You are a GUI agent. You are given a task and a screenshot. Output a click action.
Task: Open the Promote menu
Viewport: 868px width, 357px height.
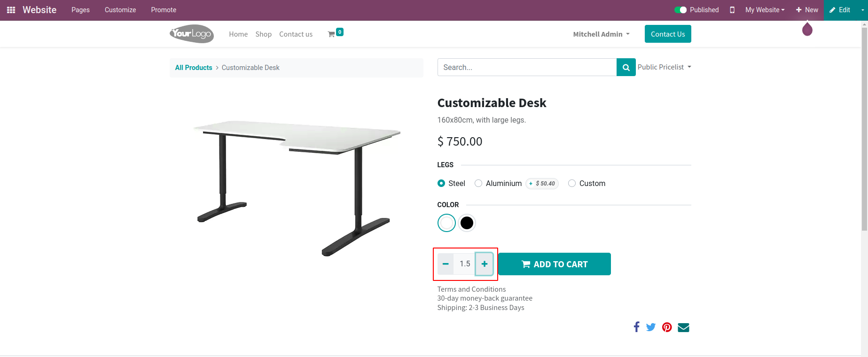pos(164,10)
